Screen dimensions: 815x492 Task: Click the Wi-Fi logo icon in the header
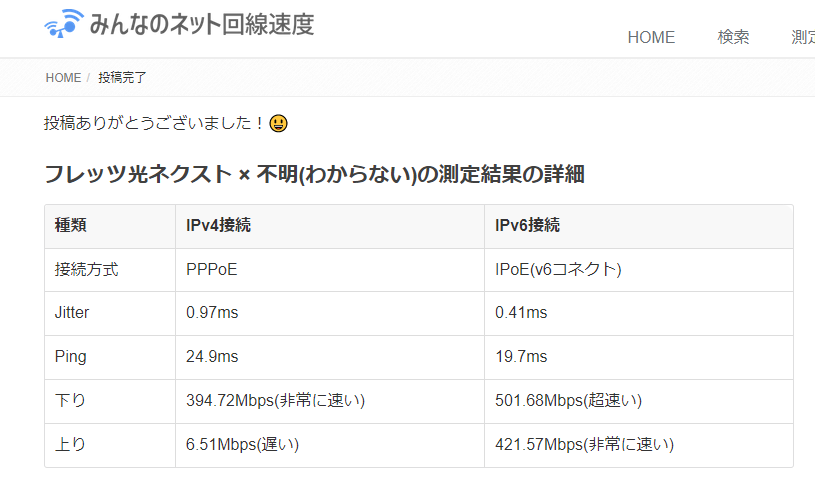[x=64, y=24]
